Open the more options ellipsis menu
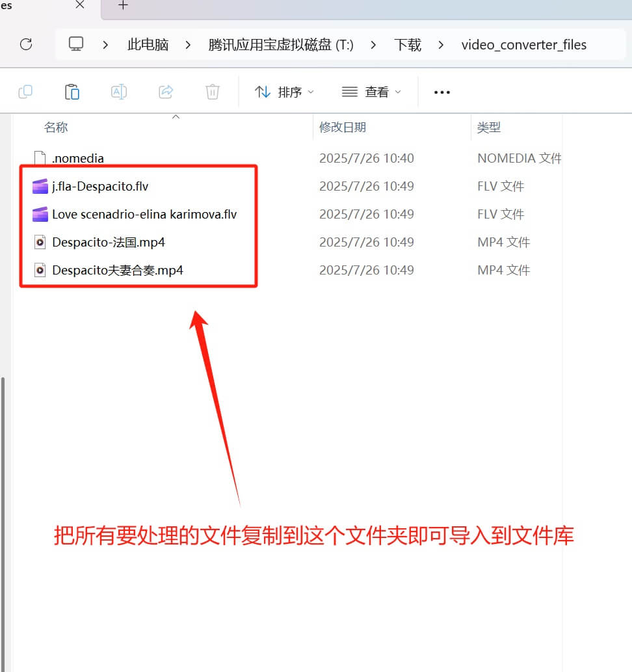The width and height of the screenshot is (632, 672). click(x=442, y=92)
